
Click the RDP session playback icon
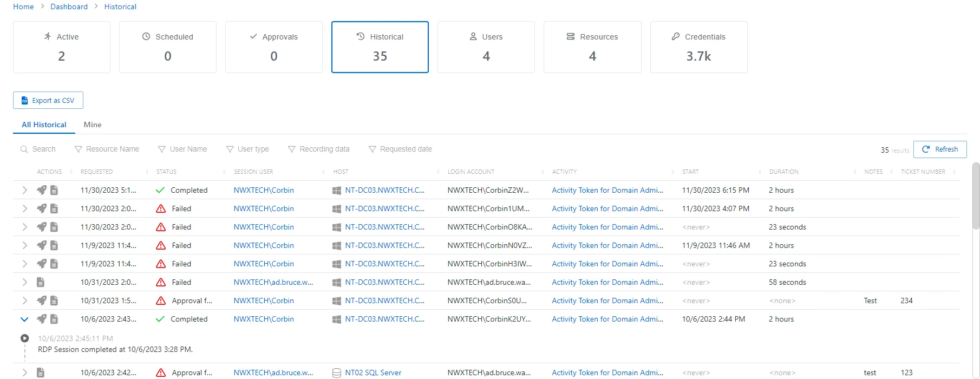tap(24, 338)
